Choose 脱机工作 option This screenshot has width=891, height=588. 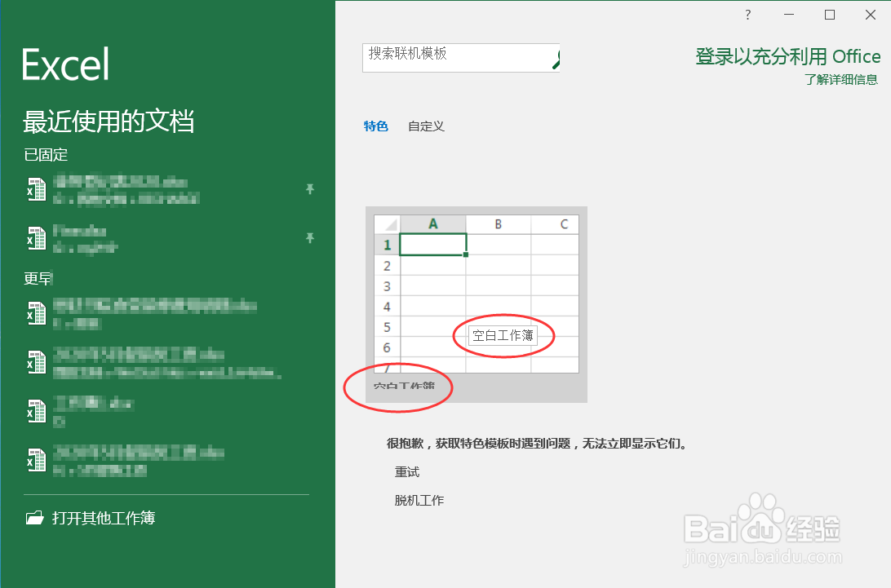[419, 500]
